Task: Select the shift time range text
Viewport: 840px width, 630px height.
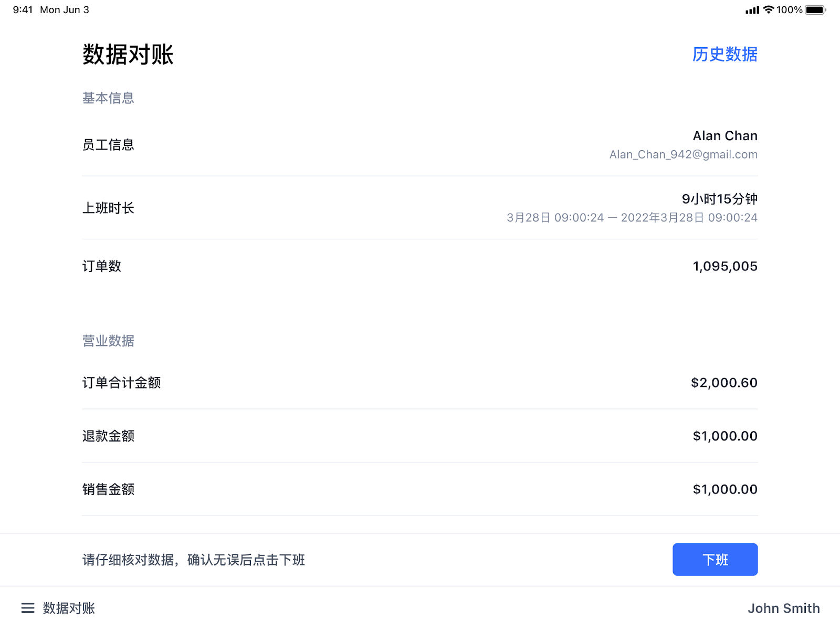Action: click(632, 217)
